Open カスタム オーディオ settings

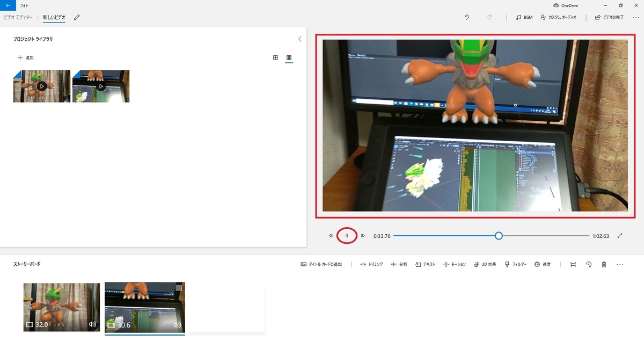coord(559,18)
